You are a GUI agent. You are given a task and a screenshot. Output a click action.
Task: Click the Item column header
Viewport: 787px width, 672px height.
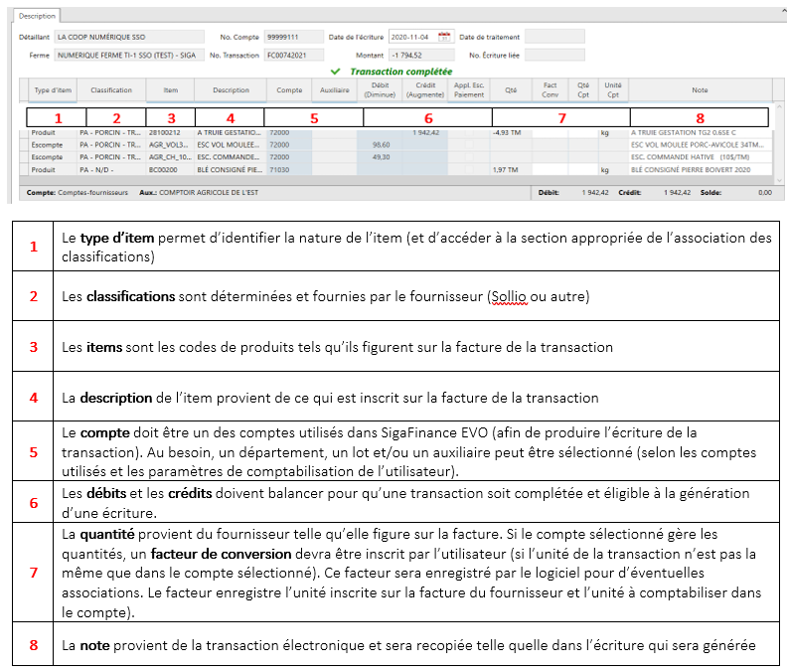click(x=170, y=90)
